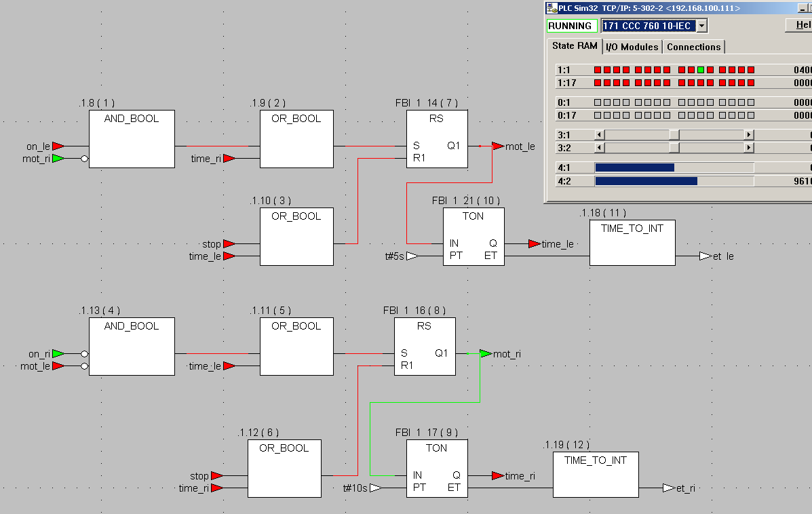Click the 3:2 register slider thumb
This screenshot has width=812, height=514.
tap(674, 148)
